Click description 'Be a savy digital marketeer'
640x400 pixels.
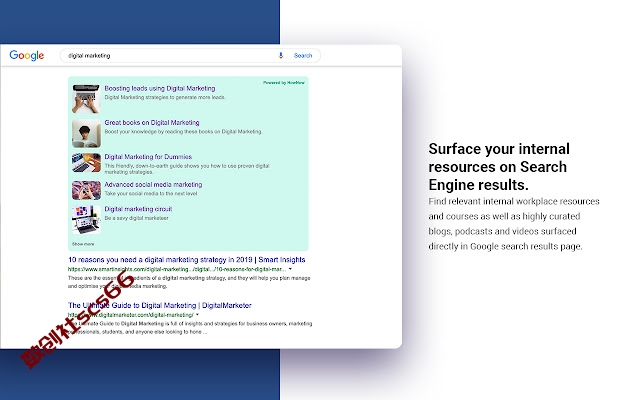point(136,218)
